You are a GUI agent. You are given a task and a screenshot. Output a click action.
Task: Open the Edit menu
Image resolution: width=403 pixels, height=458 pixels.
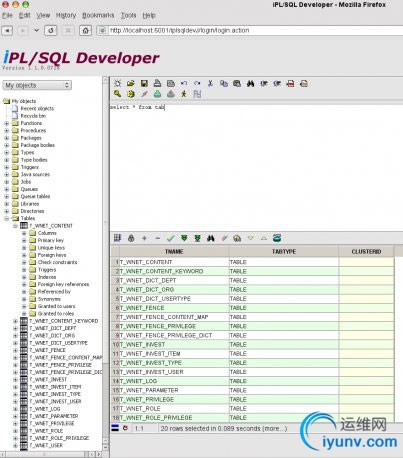[x=24, y=15]
